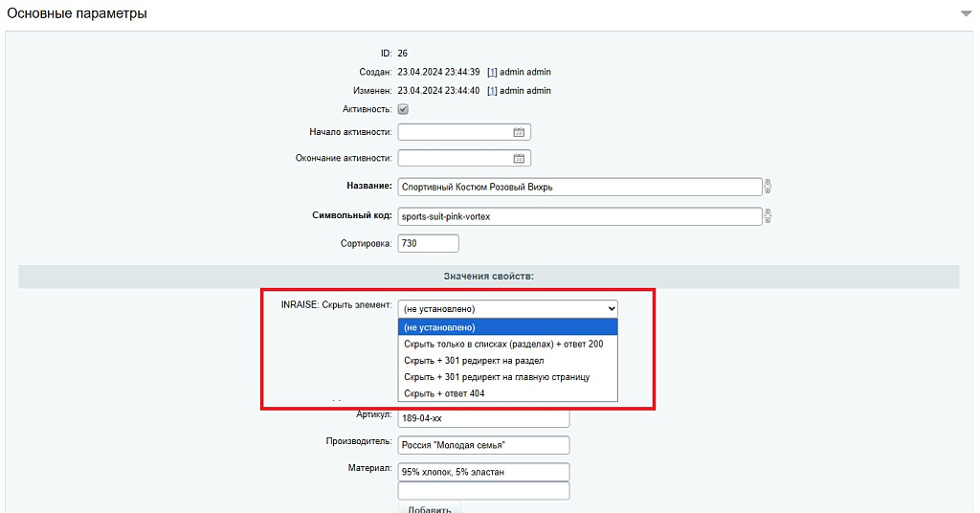Open calendar for Окончание активности date

point(519,159)
